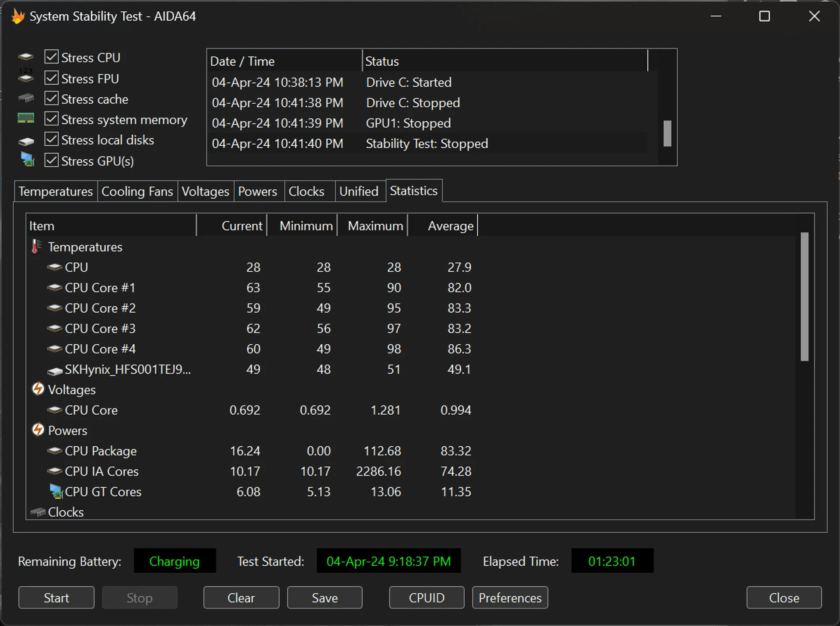Click the chip icon in the CPU temperature row
This screenshot has width=840, height=626.
pyautogui.click(x=55, y=267)
